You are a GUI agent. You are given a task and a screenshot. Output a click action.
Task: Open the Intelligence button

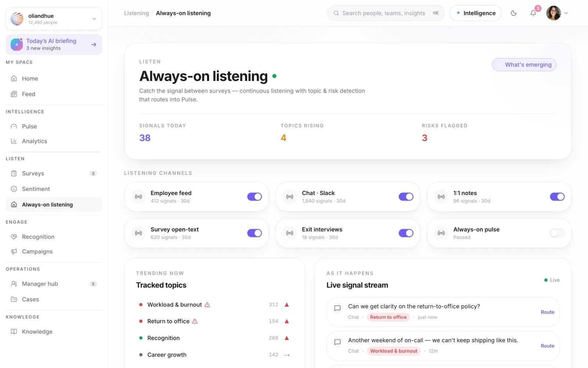pos(476,13)
